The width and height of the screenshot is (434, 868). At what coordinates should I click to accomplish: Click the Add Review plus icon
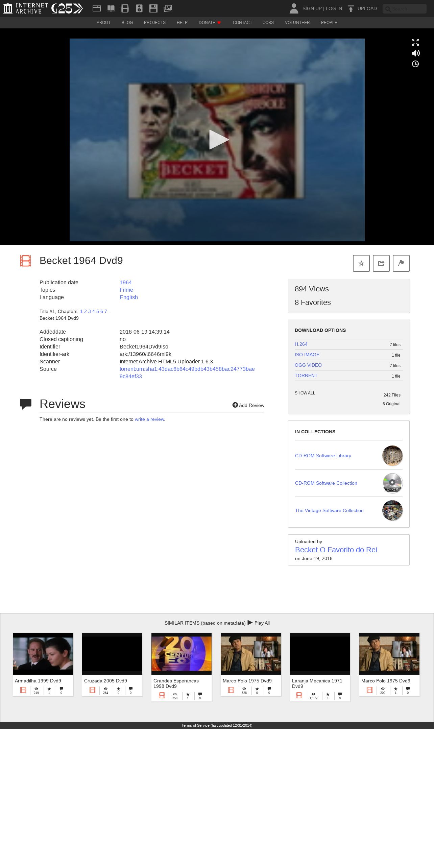tap(235, 405)
